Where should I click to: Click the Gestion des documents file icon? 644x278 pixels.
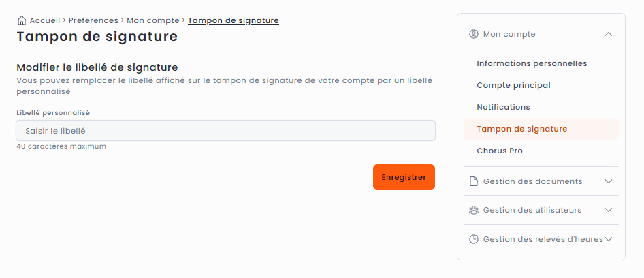pos(474,181)
